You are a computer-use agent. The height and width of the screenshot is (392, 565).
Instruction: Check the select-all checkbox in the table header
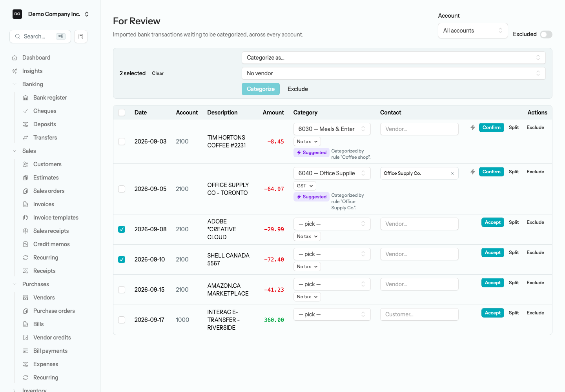click(x=122, y=113)
